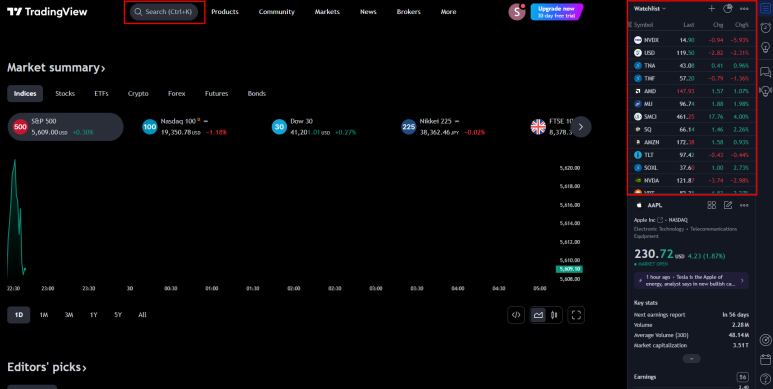Open Brokers menu in top navigation

pyautogui.click(x=409, y=12)
